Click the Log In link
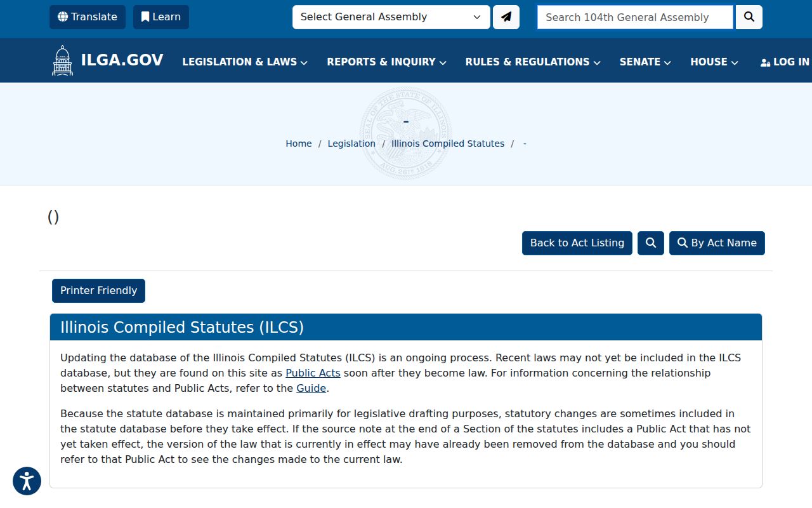The width and height of the screenshot is (812, 508). pos(785,62)
